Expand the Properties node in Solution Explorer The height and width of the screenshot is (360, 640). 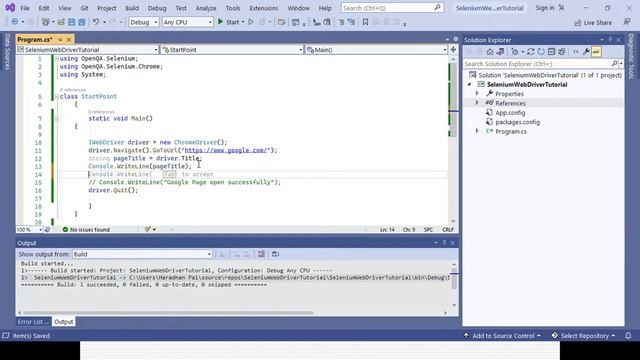[x=477, y=93]
